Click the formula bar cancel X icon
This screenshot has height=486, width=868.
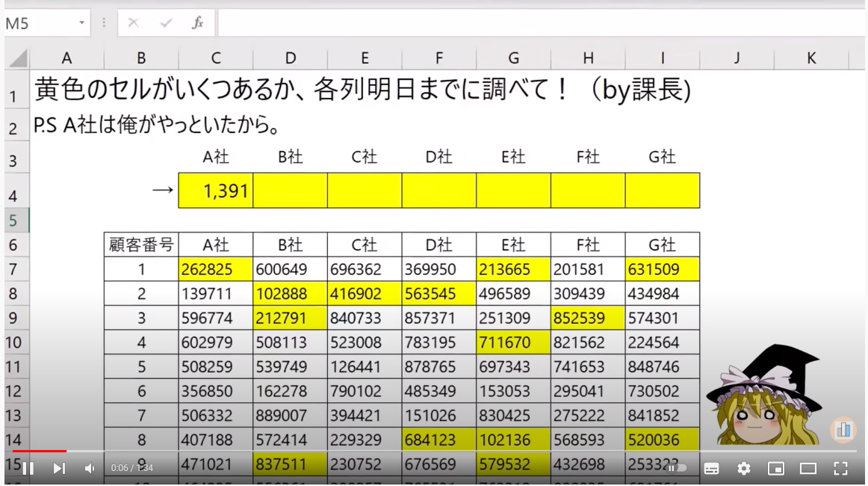133,23
